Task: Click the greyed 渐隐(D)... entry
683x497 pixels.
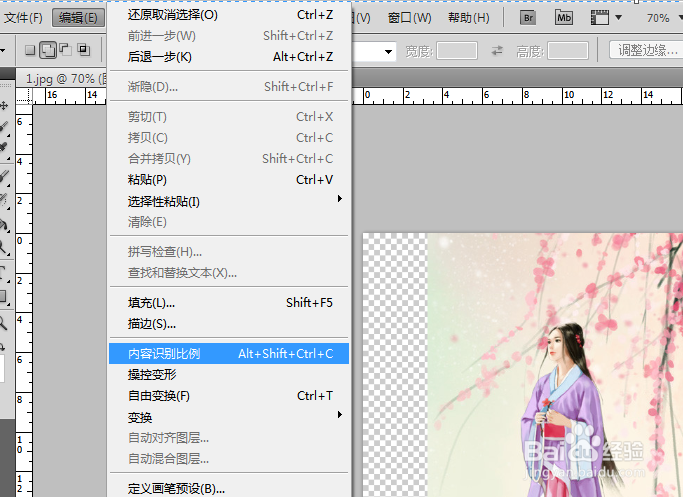Action: 229,87
